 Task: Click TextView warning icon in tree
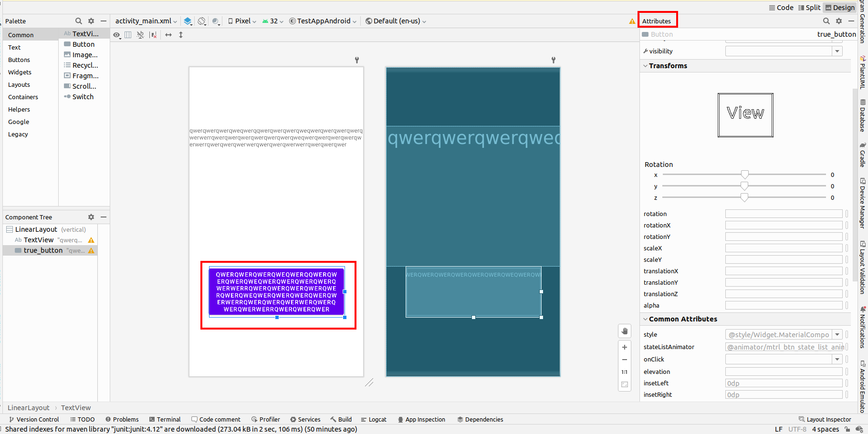point(91,240)
